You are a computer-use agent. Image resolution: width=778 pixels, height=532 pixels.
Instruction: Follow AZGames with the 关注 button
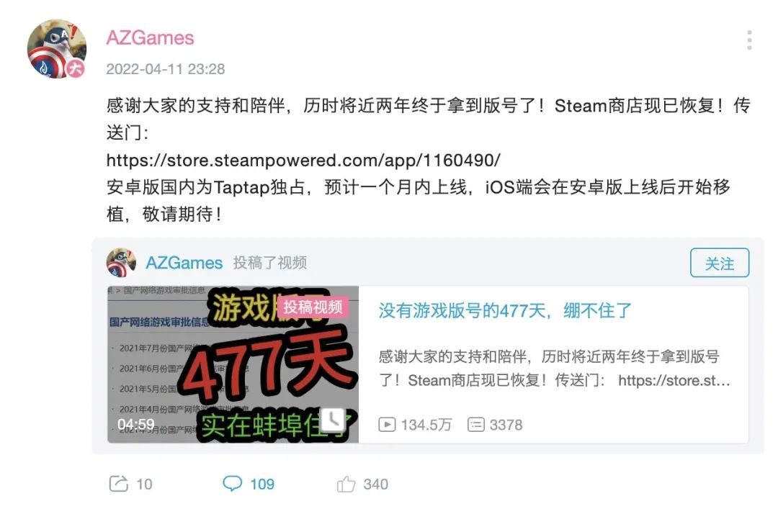[x=720, y=263]
